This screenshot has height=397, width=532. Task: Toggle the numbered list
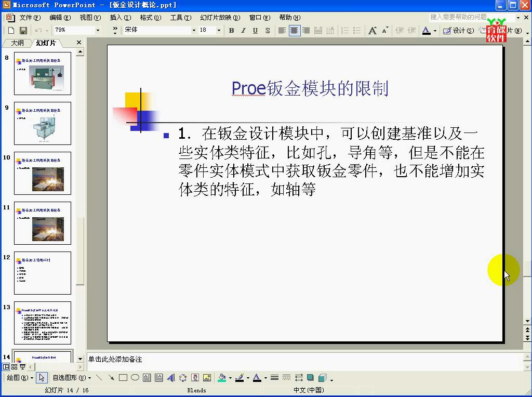tap(345, 31)
